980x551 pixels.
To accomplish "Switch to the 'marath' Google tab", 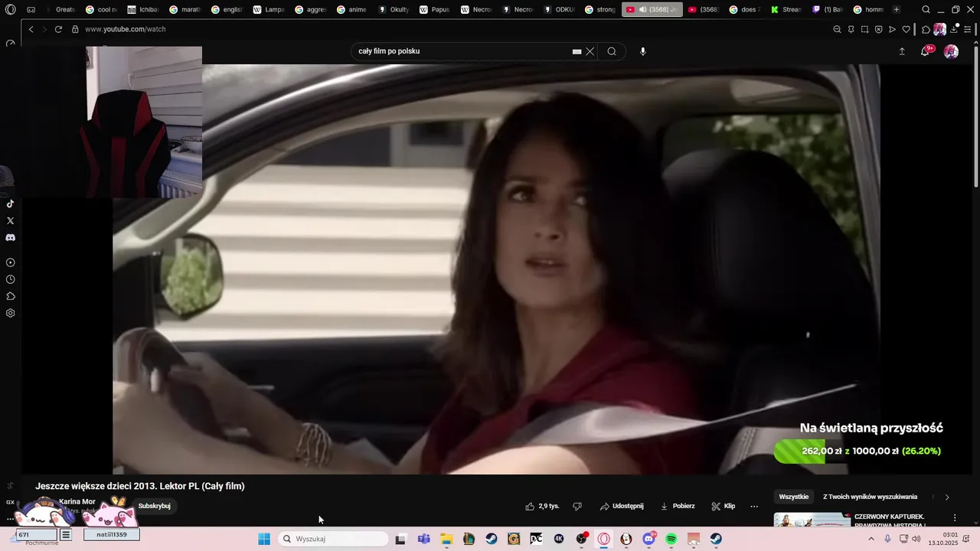I will pos(185,10).
